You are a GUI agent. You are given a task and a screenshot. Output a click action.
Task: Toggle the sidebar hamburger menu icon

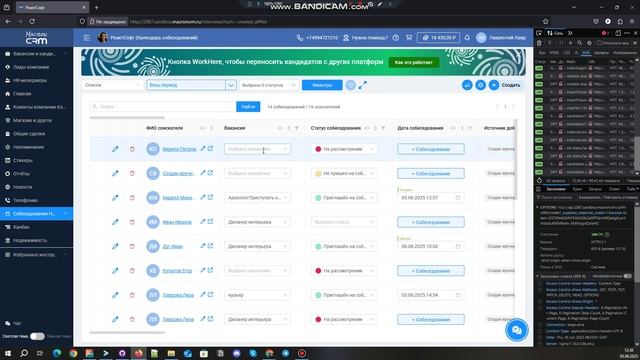click(87, 38)
